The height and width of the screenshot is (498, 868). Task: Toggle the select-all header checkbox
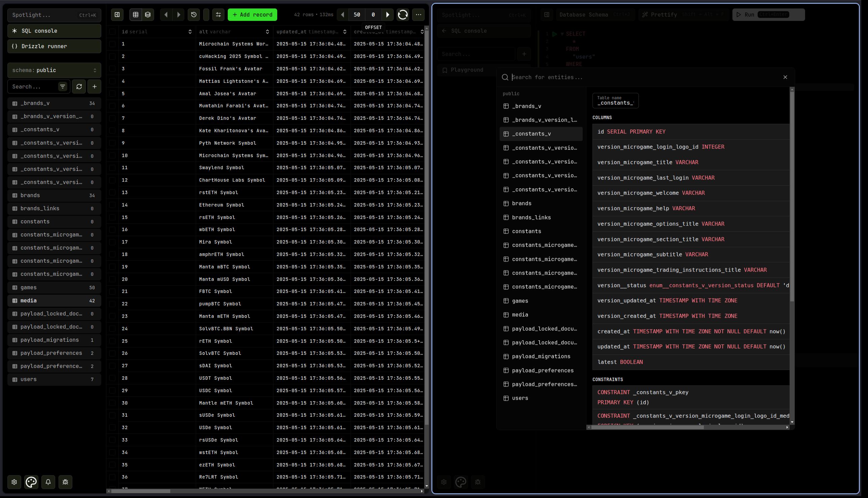click(112, 32)
